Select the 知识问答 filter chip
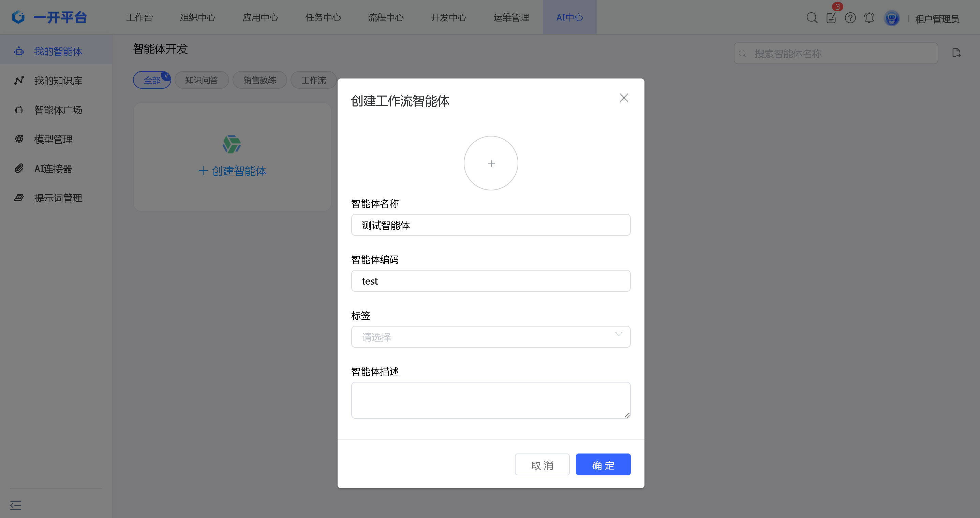The height and width of the screenshot is (518, 980). click(x=201, y=80)
